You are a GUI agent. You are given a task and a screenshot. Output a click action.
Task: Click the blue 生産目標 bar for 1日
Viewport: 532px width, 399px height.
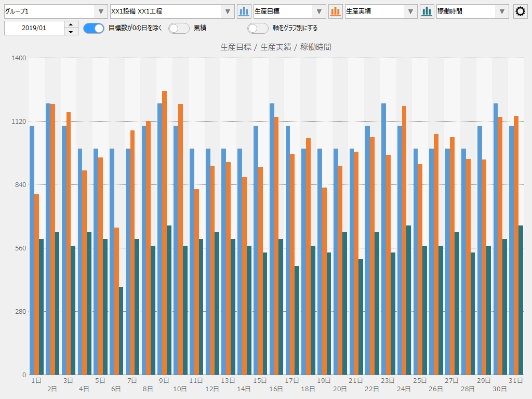click(x=32, y=250)
